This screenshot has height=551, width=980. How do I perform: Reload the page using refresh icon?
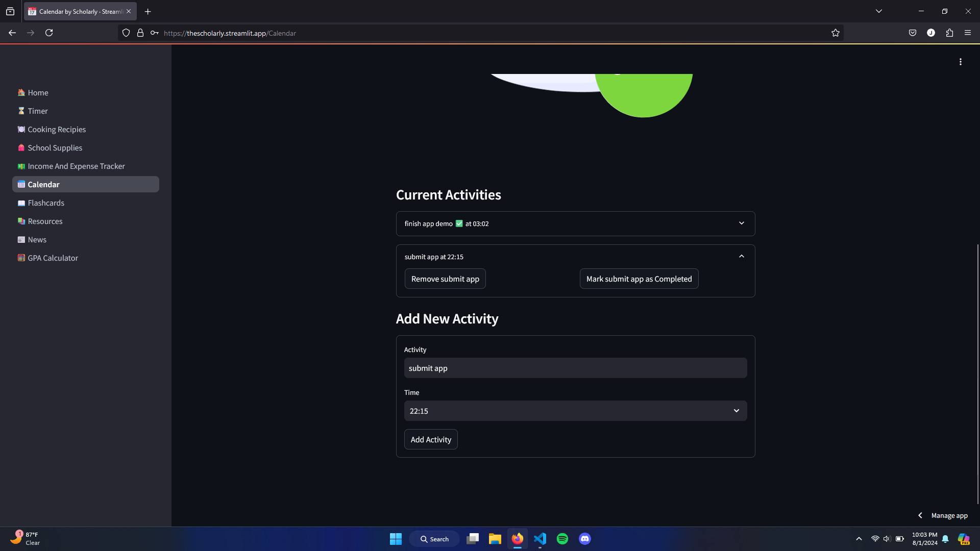[49, 33]
